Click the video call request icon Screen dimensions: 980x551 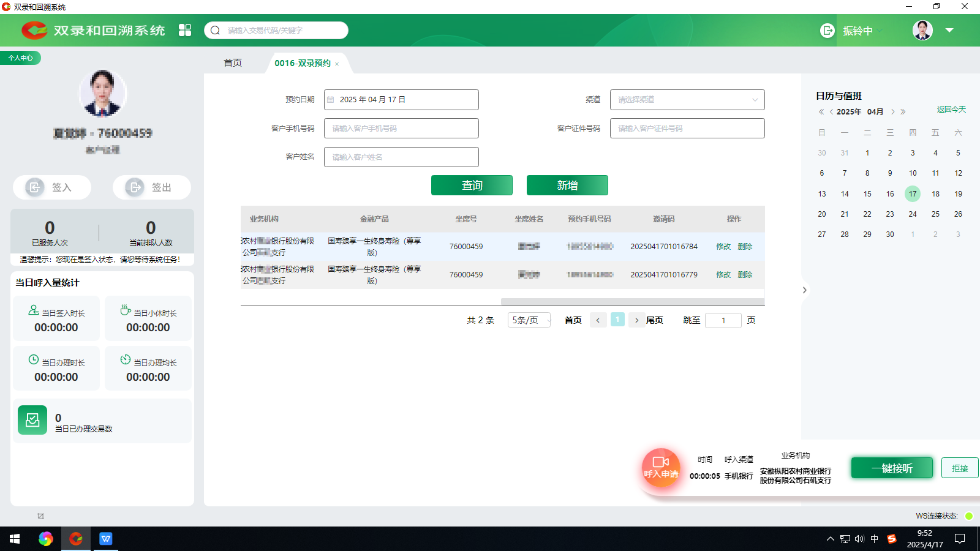pyautogui.click(x=661, y=467)
